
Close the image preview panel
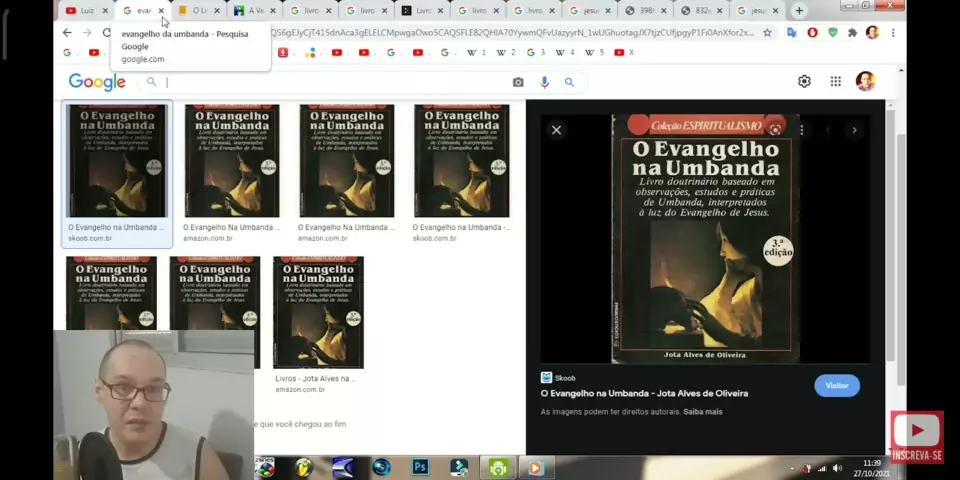point(556,130)
